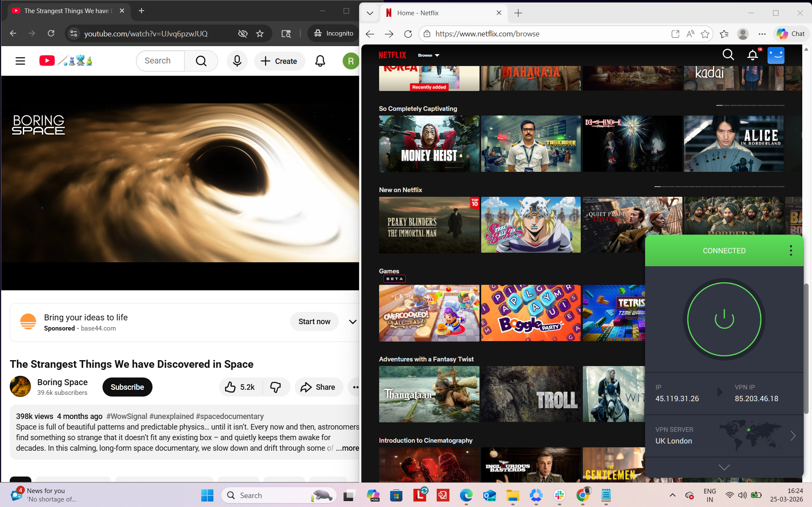Screen dimensions: 812x507
Task: Launch Slack from the taskbar
Action: 560,495
